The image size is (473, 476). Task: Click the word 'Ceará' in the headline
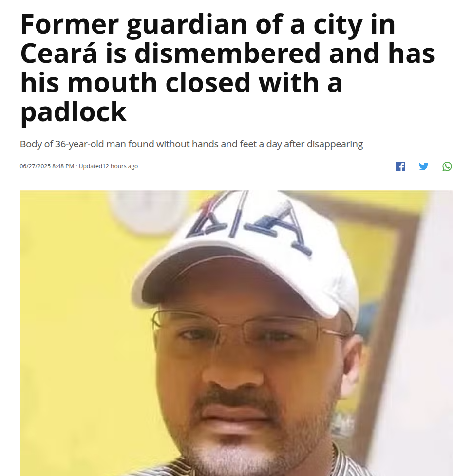[58, 54]
